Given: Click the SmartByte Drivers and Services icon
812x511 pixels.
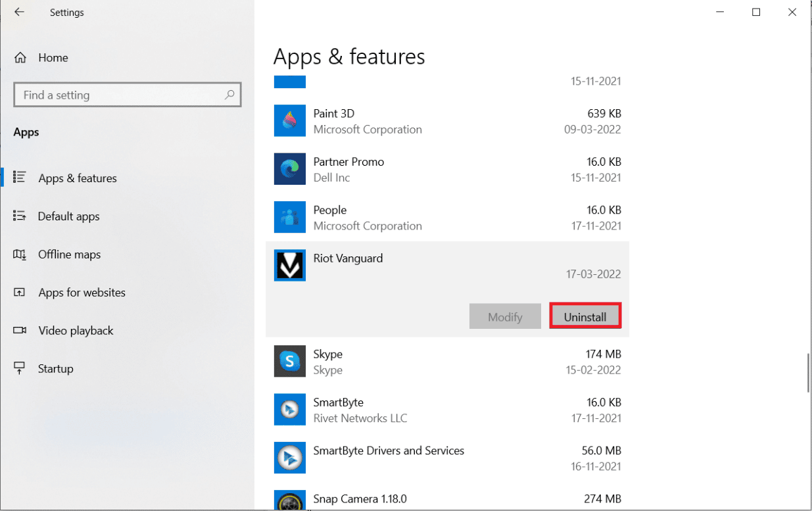Looking at the screenshot, I should click(290, 458).
